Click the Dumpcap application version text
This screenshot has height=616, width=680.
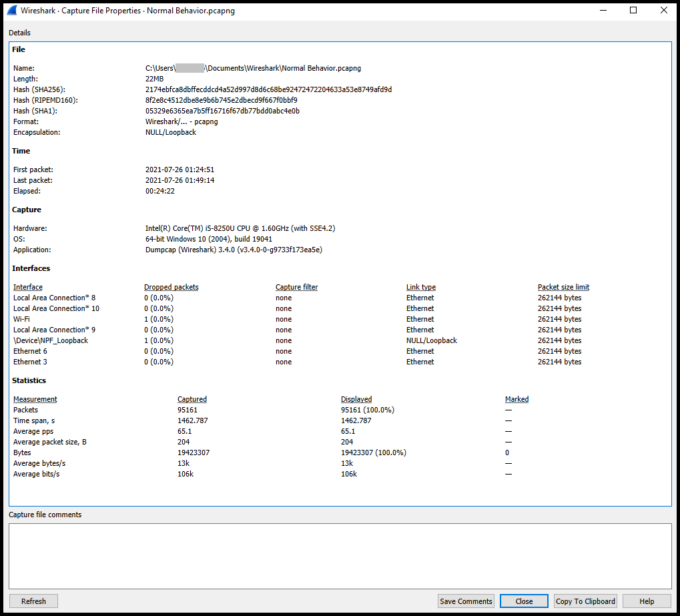click(234, 250)
